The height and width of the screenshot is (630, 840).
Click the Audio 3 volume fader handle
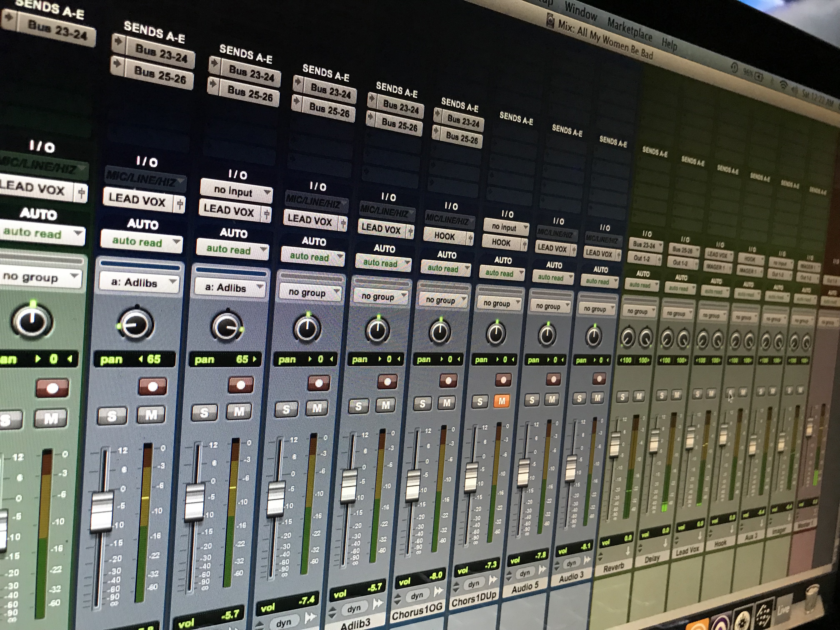(x=571, y=468)
